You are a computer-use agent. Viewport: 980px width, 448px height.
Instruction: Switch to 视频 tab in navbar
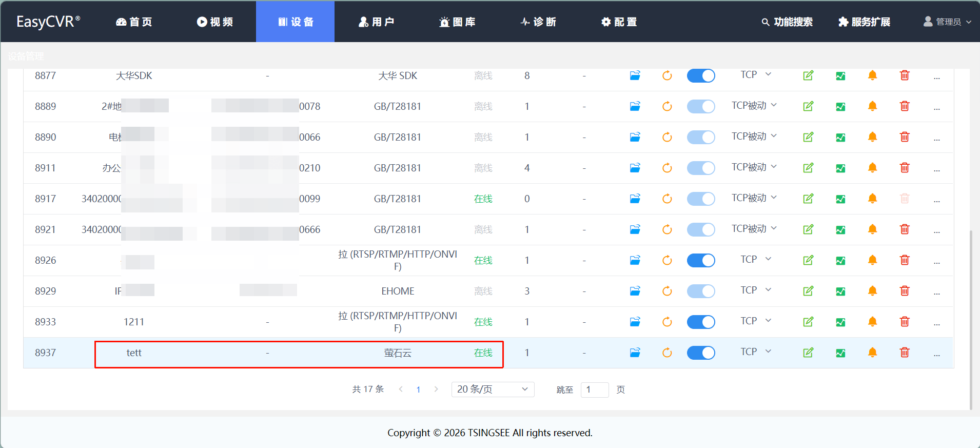click(215, 22)
